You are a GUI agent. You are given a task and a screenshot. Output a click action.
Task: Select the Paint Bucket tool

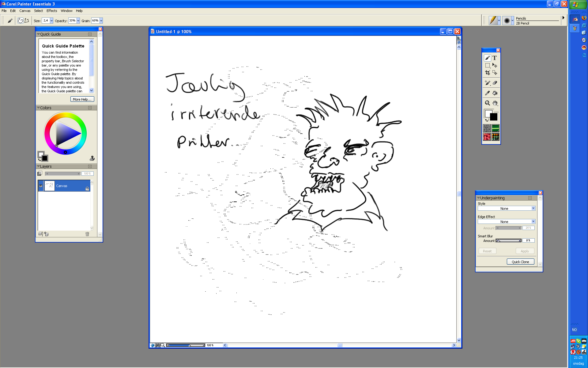pos(495,93)
